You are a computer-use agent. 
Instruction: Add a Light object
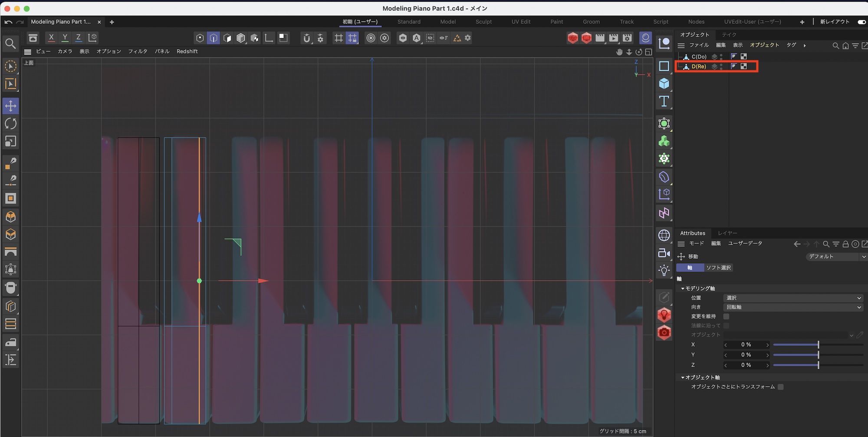pos(664,271)
